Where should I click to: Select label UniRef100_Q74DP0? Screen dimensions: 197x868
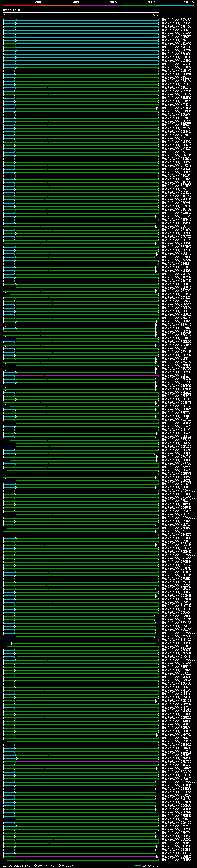177,768
